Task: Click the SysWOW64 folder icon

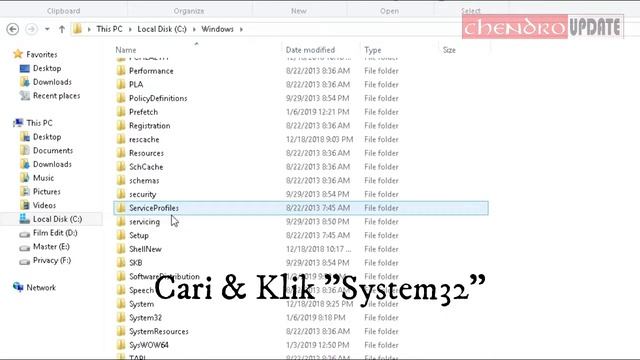Action: pos(121,345)
